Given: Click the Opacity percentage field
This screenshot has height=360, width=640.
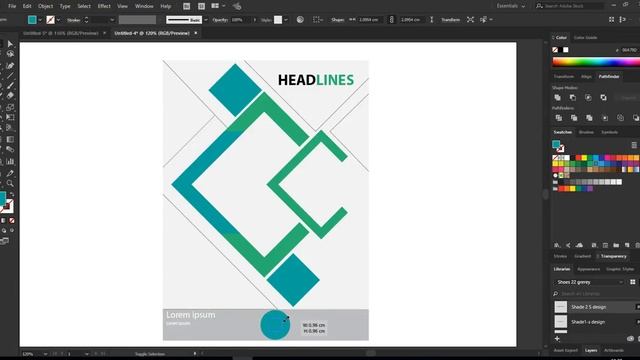Looking at the screenshot, I should 240,20.
